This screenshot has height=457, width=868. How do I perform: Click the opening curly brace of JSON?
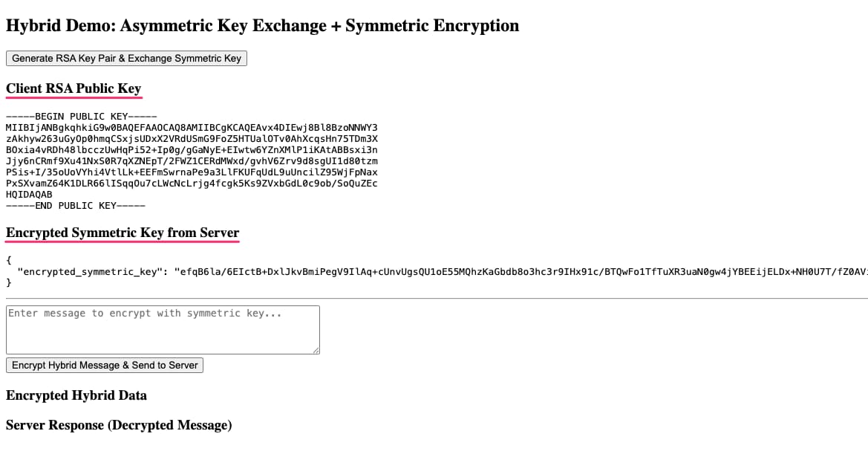point(9,261)
